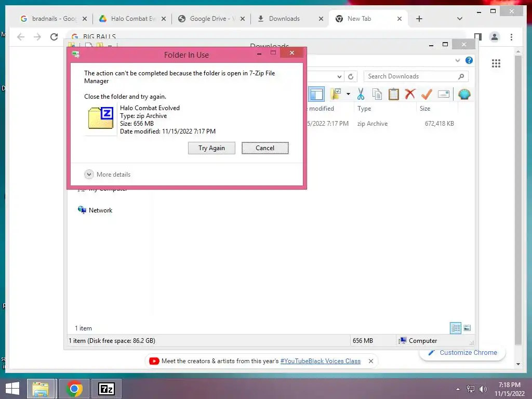Image resolution: width=532 pixels, height=399 pixels.
Task: Close the New Tab tab
Action: pyautogui.click(x=400, y=19)
